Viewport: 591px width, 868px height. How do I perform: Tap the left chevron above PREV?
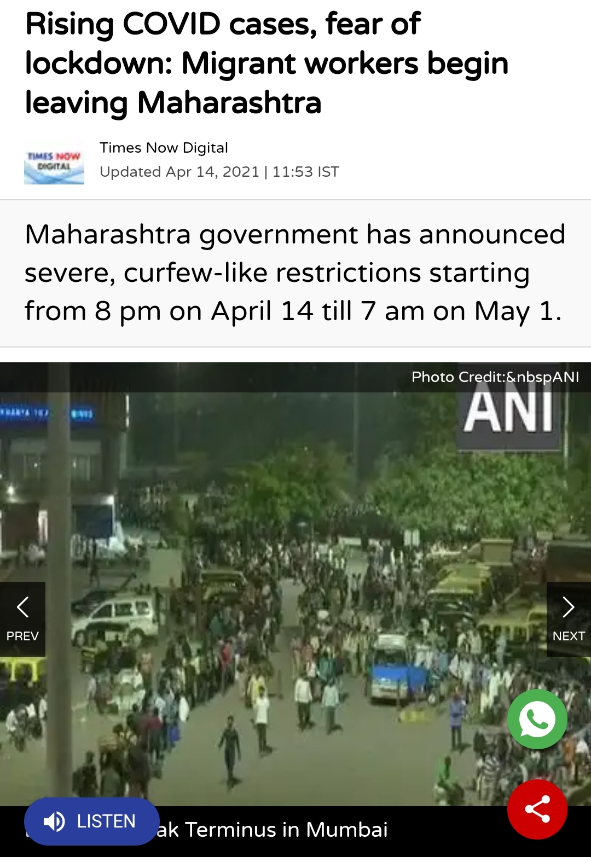click(x=22, y=606)
